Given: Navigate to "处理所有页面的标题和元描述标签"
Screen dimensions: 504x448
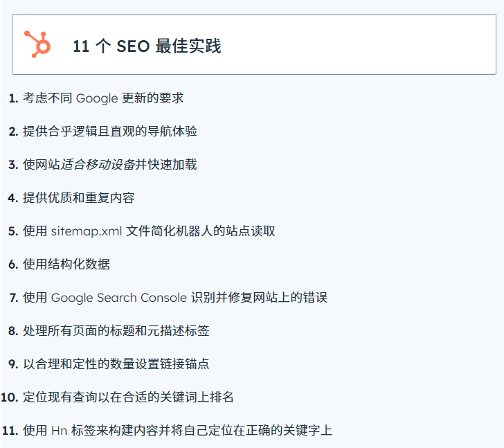Looking at the screenshot, I should coord(116,331).
